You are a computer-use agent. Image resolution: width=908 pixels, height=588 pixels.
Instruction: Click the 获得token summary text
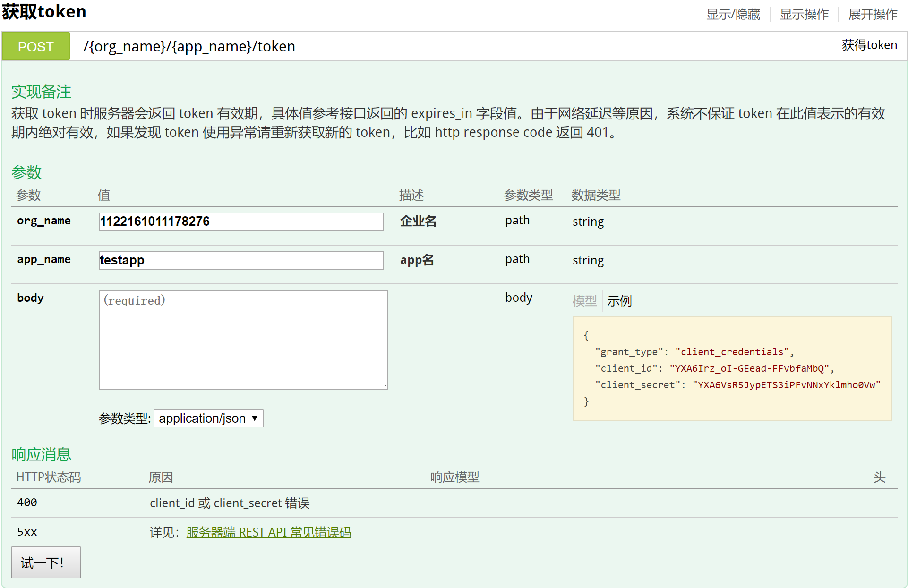tap(869, 45)
